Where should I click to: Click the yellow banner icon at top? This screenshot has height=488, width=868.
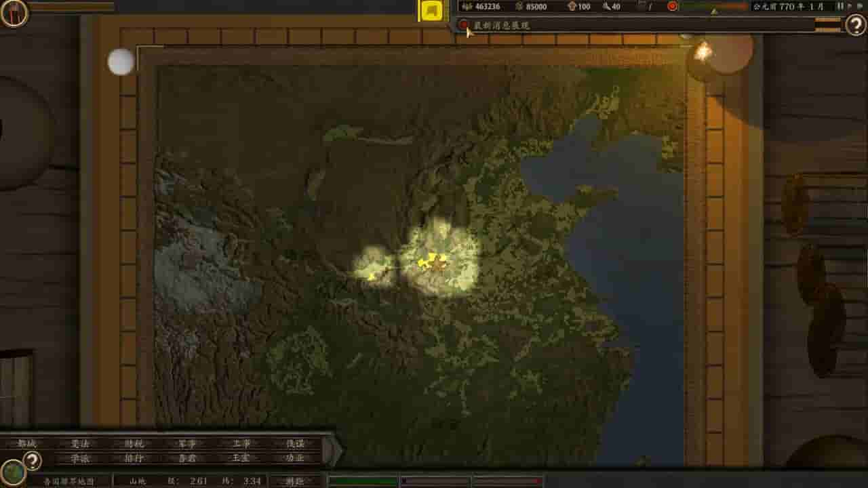[x=432, y=11]
